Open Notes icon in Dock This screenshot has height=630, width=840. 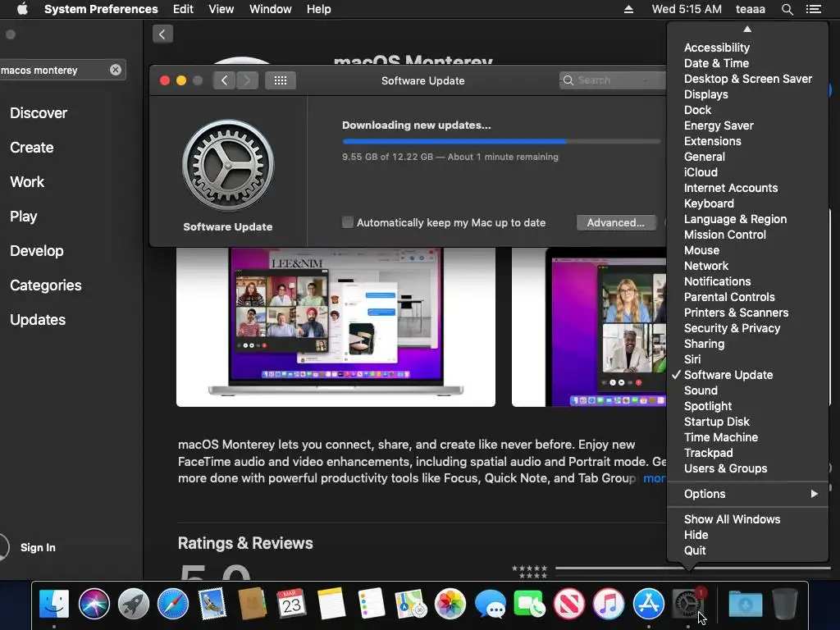pos(331,604)
